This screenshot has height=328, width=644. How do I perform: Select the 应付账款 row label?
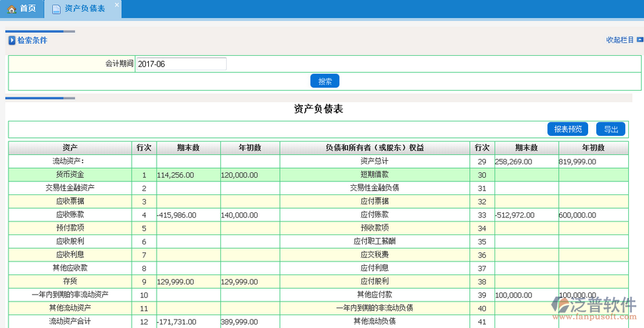pos(374,214)
